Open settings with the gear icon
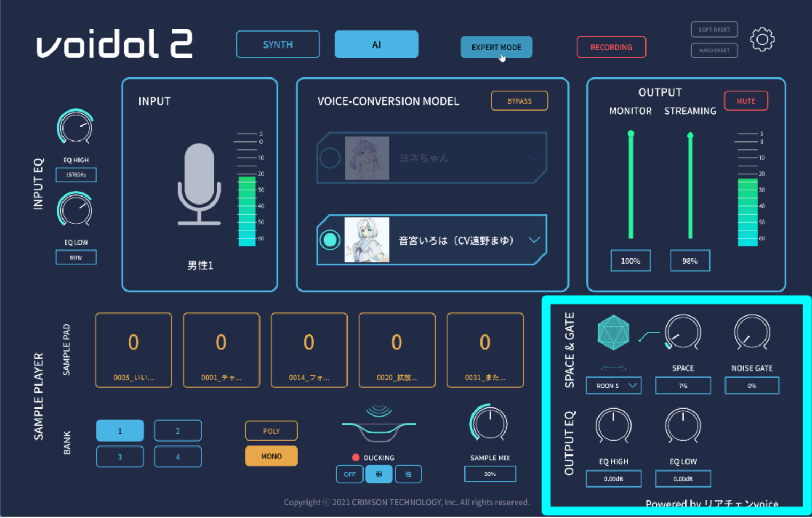Screen dimensions: 812x518 762,40
